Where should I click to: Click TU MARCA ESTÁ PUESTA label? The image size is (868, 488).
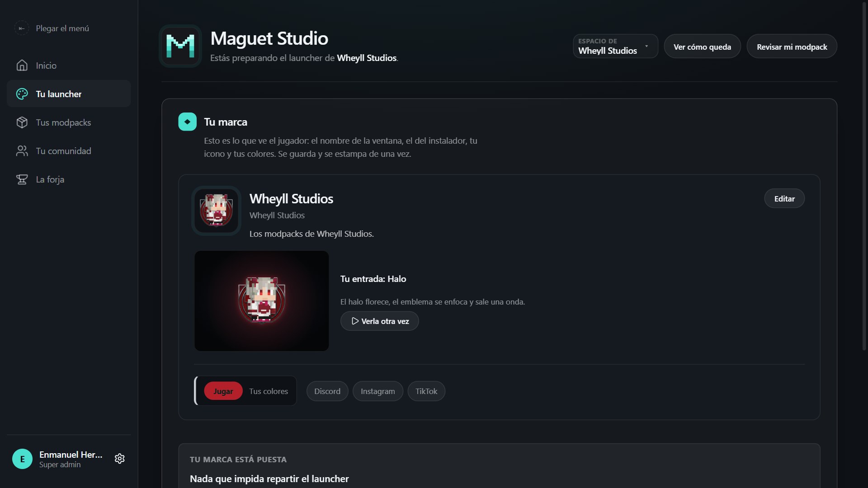coord(238,460)
